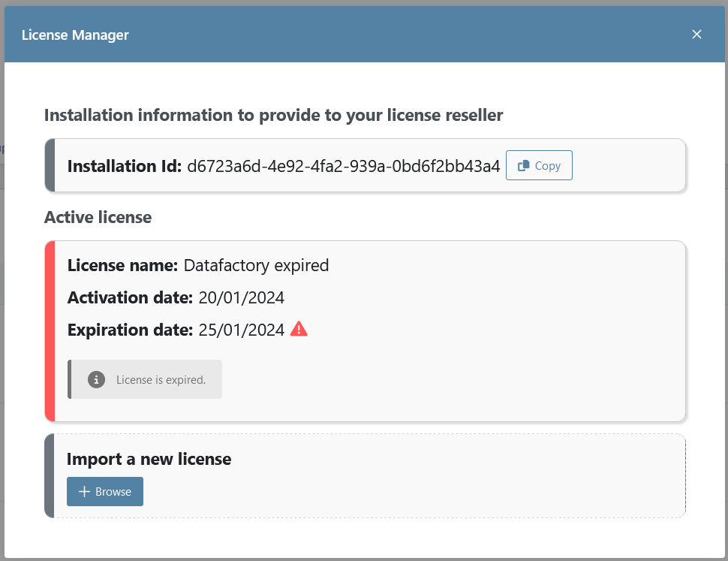The image size is (728, 561).
Task: Click the red expiration warning triangle icon
Action: (x=299, y=329)
